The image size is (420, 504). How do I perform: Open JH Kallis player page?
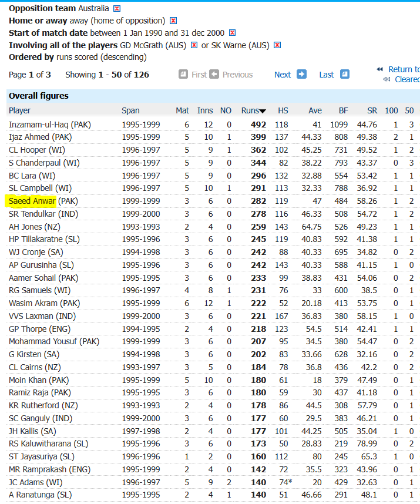[x=23, y=431]
